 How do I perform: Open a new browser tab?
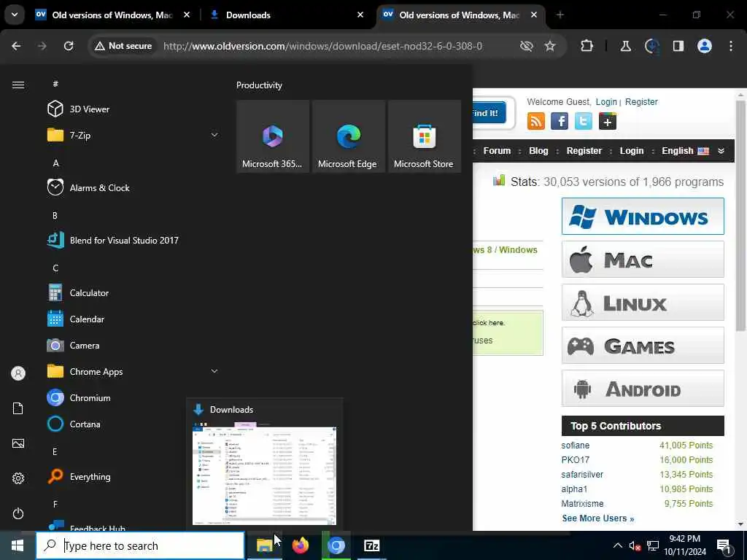pyautogui.click(x=560, y=15)
